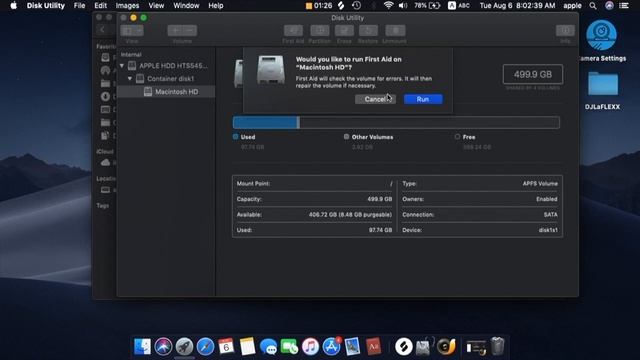
Task: Click the add Volume plus button
Action: point(175,31)
